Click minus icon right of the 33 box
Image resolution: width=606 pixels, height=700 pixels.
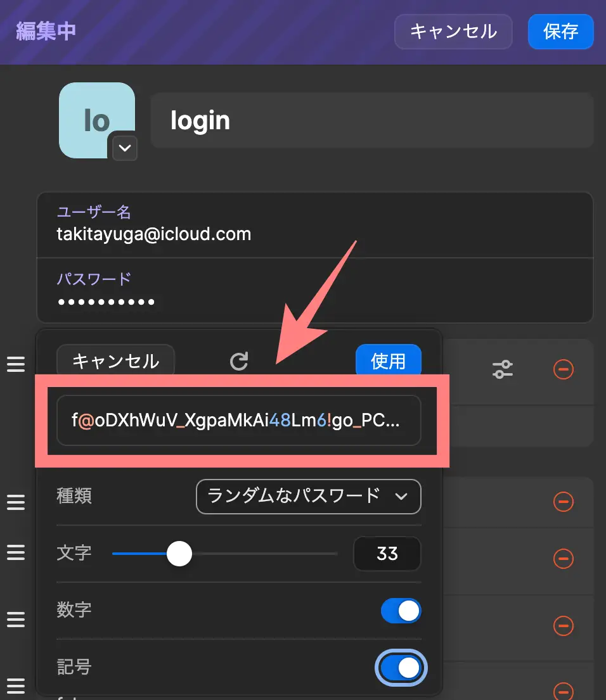(x=563, y=559)
